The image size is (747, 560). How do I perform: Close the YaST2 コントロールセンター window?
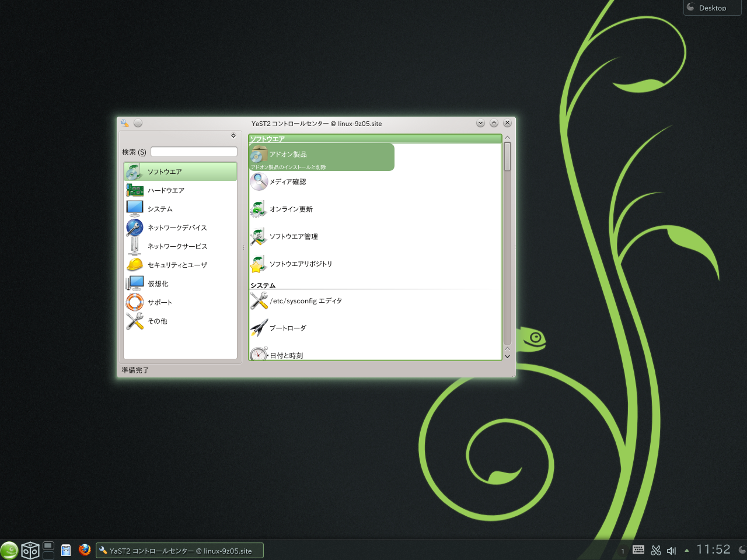(x=507, y=123)
